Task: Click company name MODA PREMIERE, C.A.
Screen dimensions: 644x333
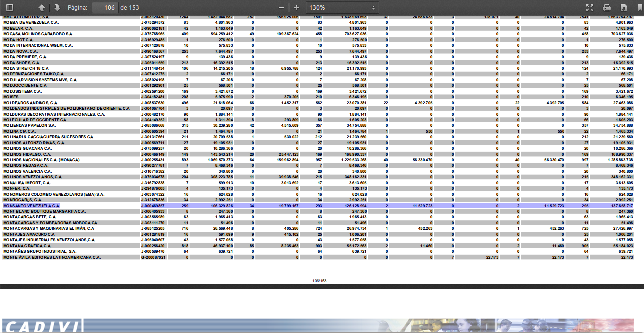Action: pos(25,57)
